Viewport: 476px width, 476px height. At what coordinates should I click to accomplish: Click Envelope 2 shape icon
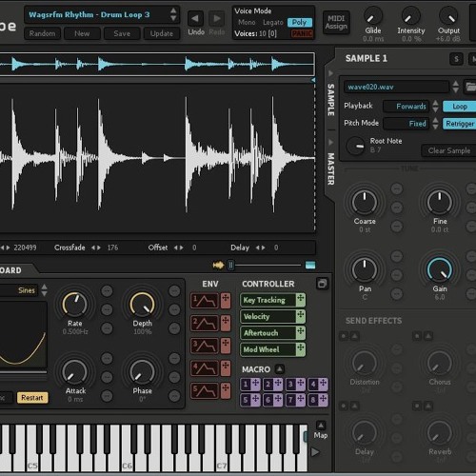coord(205,324)
